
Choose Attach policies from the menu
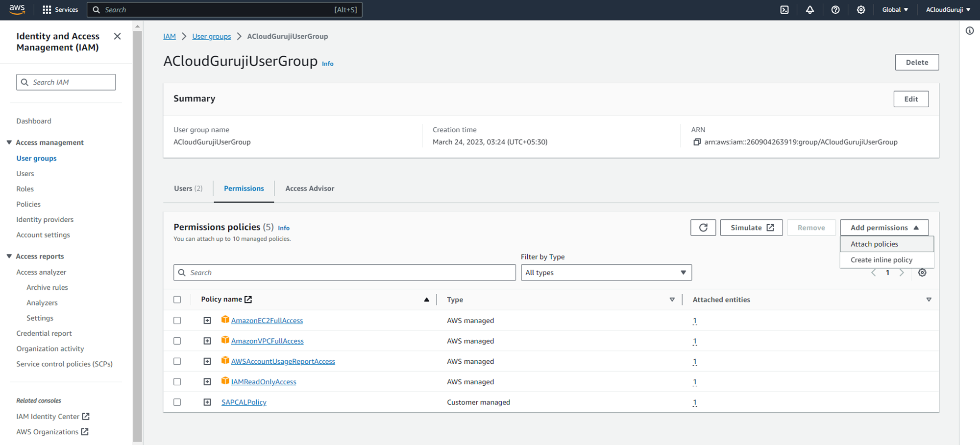coord(874,244)
